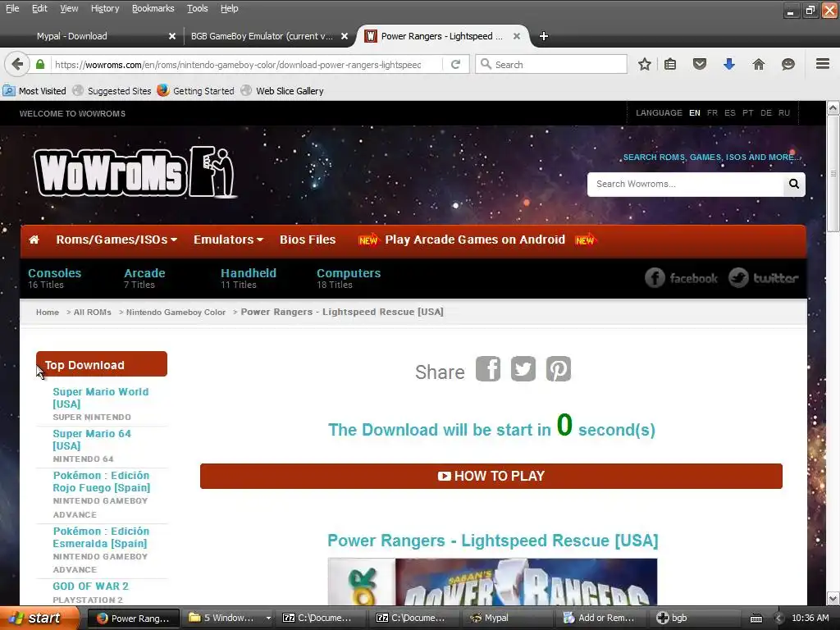The image size is (840, 630).
Task: Share on Twitter using the share icon
Action: tap(523, 369)
